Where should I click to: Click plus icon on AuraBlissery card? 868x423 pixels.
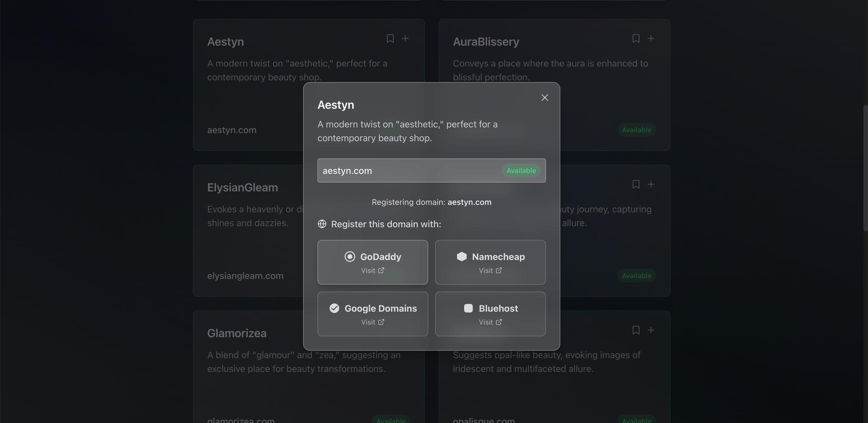(651, 39)
